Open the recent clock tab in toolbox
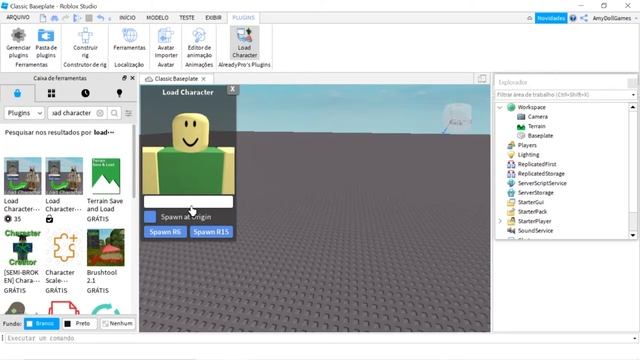The width and height of the screenshot is (640, 360). click(x=85, y=93)
